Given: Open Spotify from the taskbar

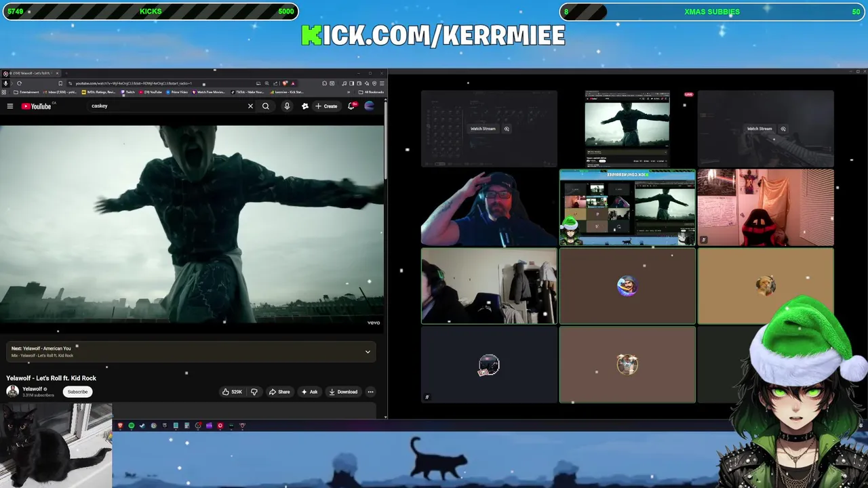Looking at the screenshot, I should (x=132, y=426).
